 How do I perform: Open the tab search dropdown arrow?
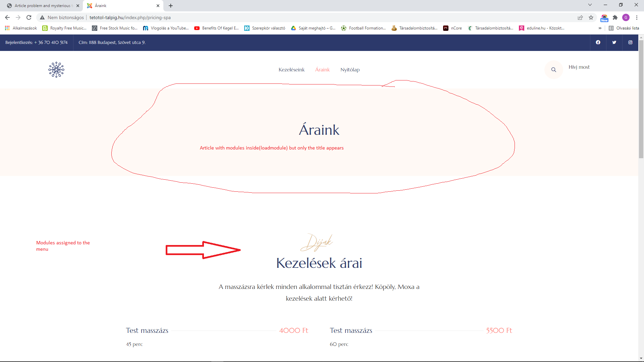pyautogui.click(x=590, y=5)
